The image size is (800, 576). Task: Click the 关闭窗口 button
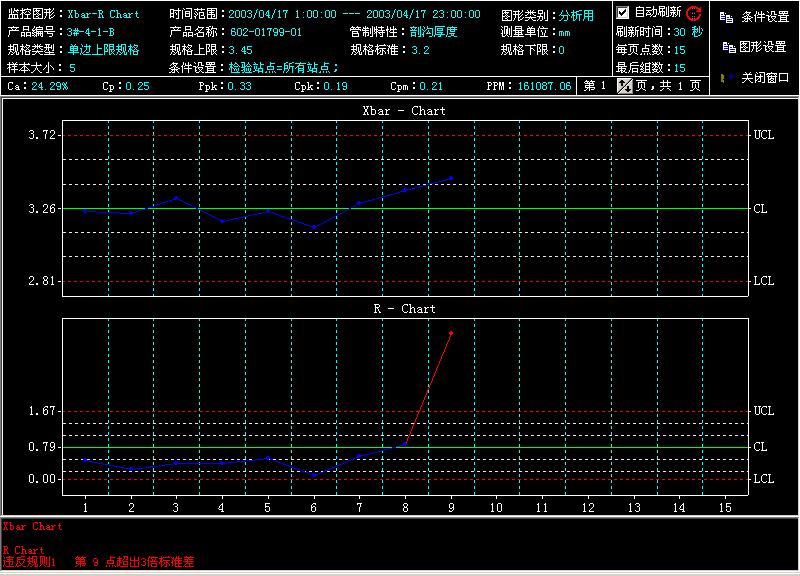(x=765, y=78)
